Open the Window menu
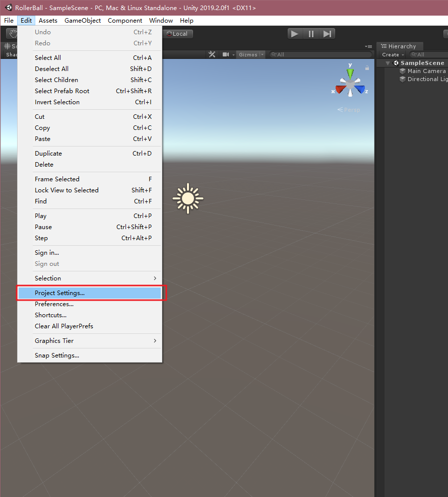This screenshot has height=497, width=448. [x=161, y=20]
